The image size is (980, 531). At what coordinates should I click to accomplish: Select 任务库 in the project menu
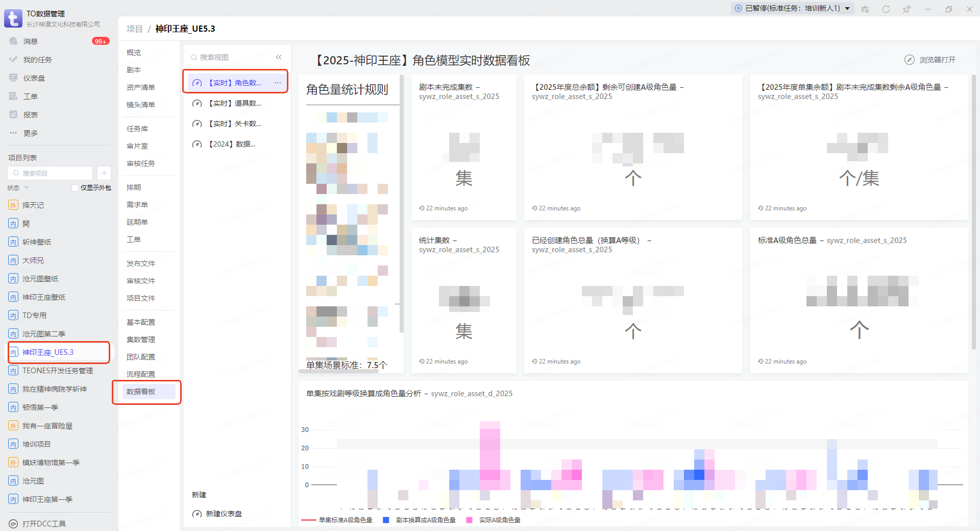coord(137,129)
